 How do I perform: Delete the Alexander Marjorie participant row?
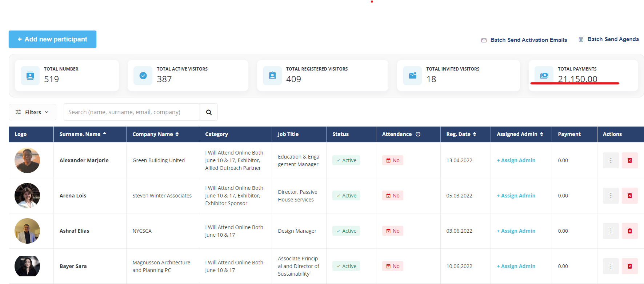[629, 160]
